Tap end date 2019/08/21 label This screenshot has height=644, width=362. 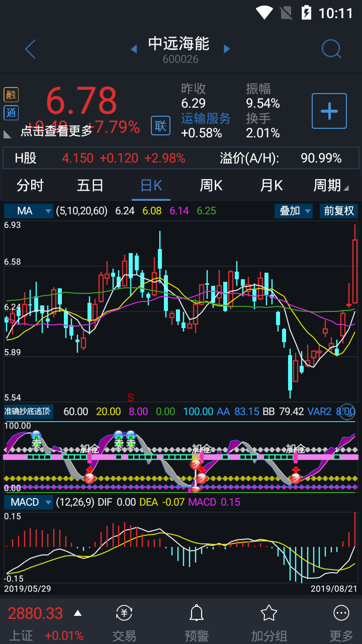pyautogui.click(x=334, y=588)
